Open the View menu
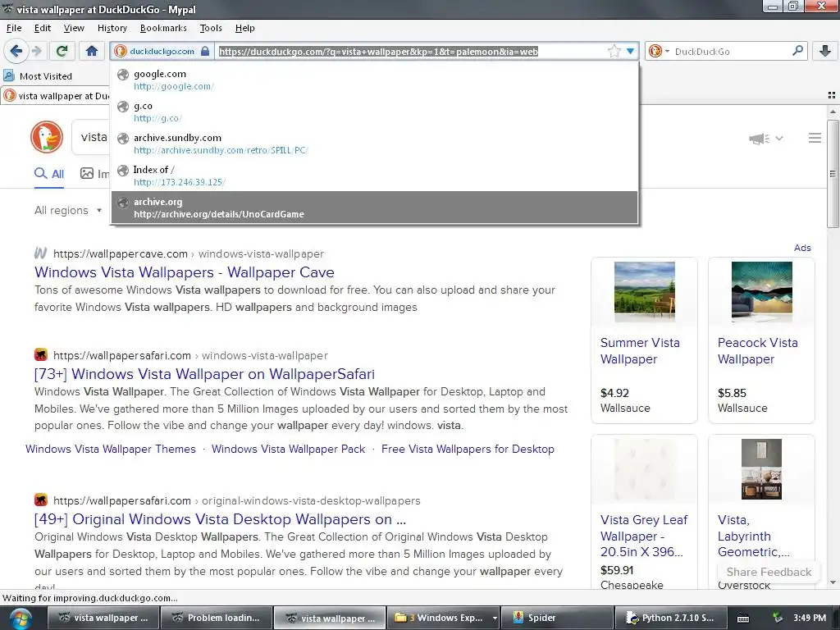 74,28
